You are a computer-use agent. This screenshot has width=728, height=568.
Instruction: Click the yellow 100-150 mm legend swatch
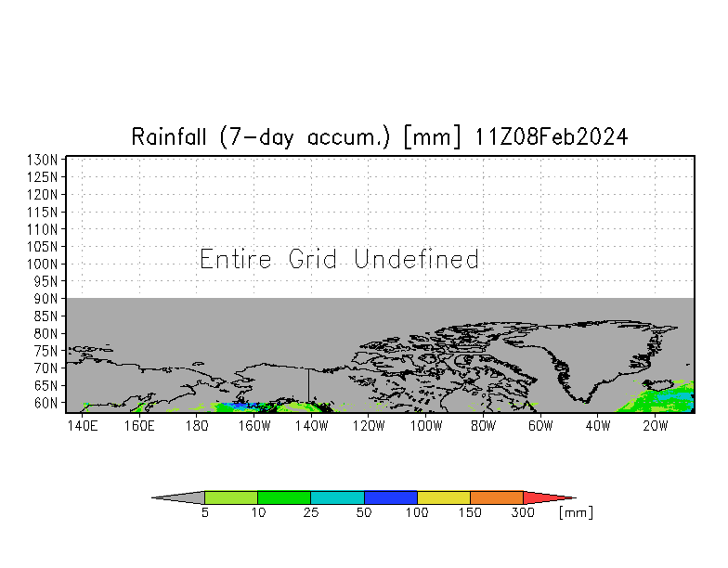444,497
